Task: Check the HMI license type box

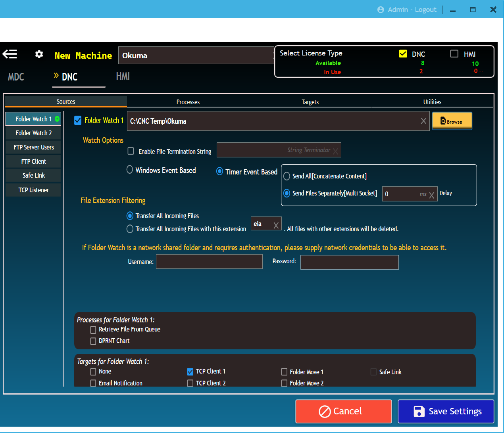Action: tap(454, 54)
